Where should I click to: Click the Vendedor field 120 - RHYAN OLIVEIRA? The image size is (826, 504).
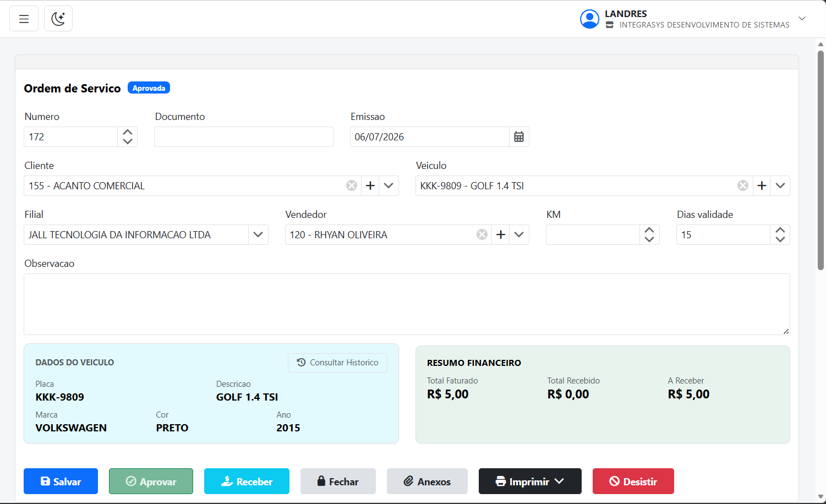click(x=338, y=235)
